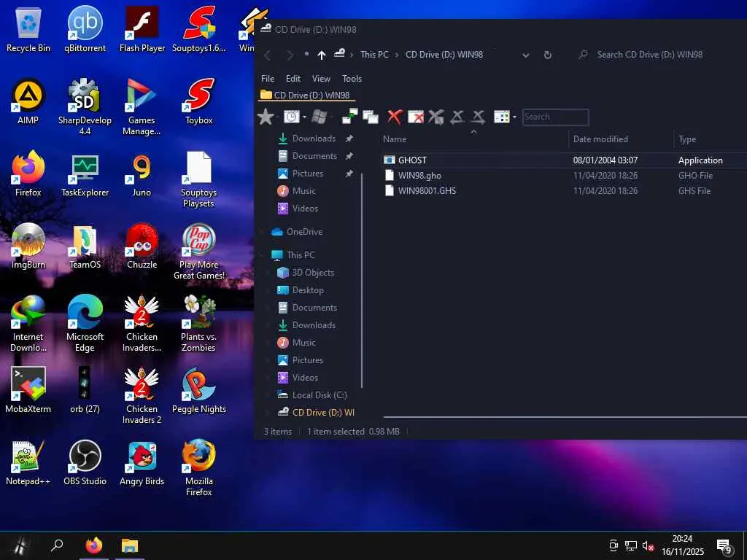The image size is (747, 560).
Task: Select the Peggle Nights desktop icon
Action: [x=198, y=391]
